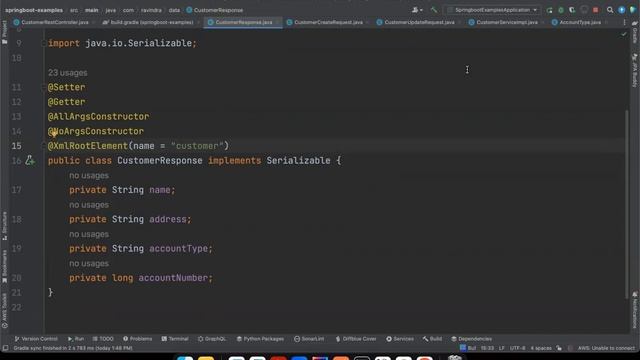Click the bulb icon beside @NoArgsConstructor

click(x=53, y=133)
